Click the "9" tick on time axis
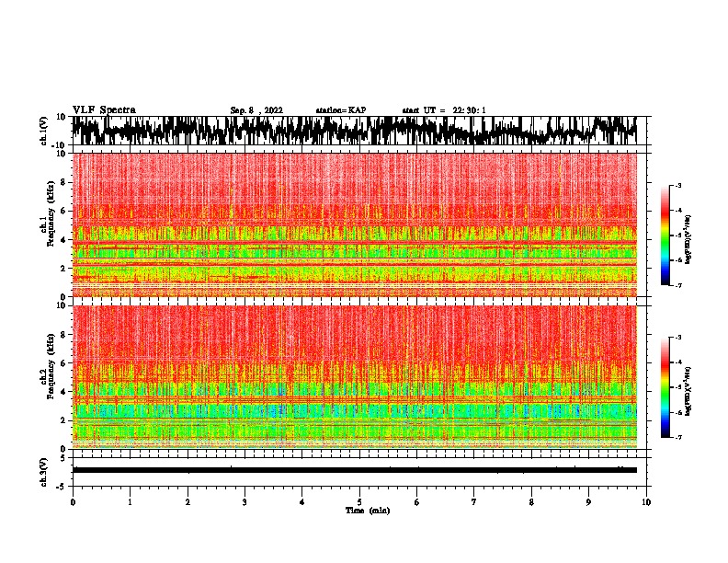 [588, 502]
